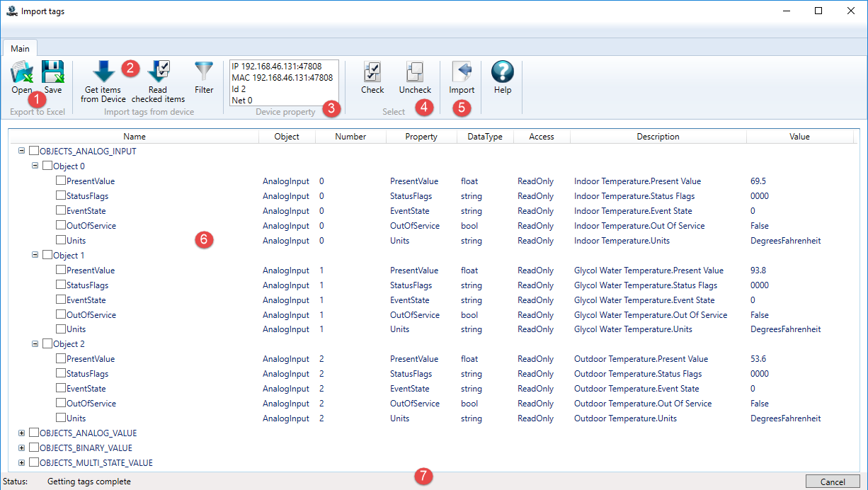Click the Number column header
868x490 pixels.
(x=350, y=137)
